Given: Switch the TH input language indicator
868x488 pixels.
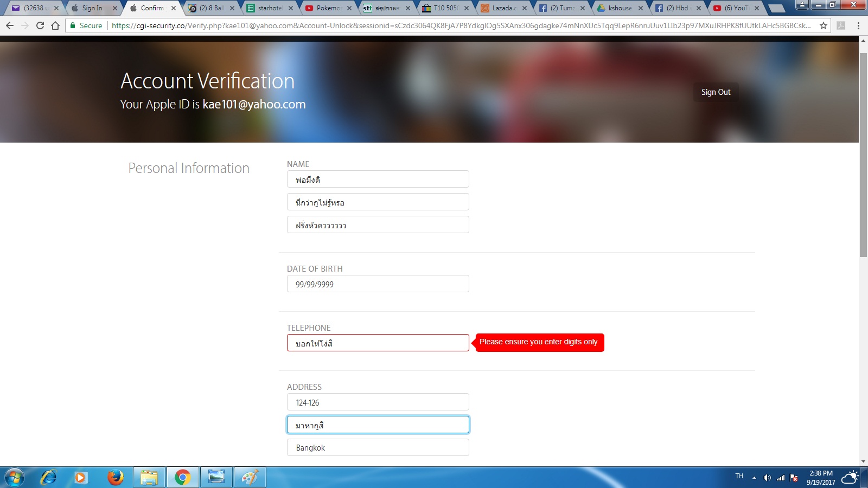Looking at the screenshot, I should (x=739, y=476).
